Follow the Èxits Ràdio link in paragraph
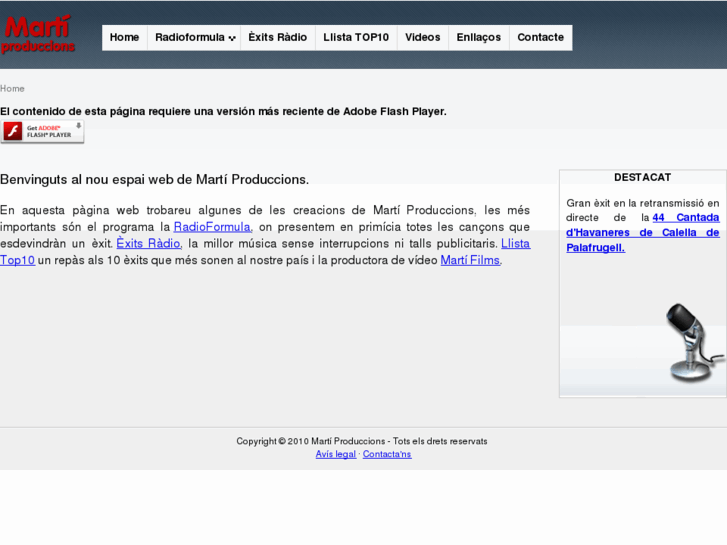Screen dimensions: 727x545 [x=148, y=244]
